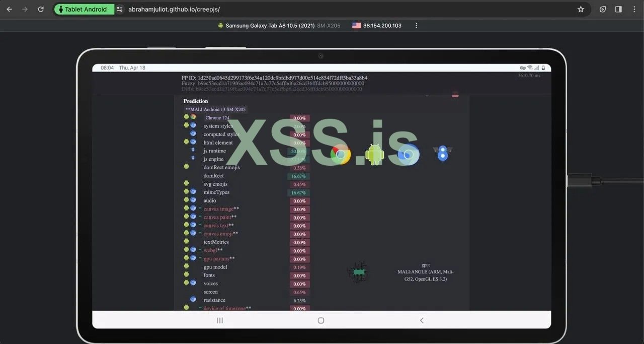The height and width of the screenshot is (344, 644).
Task: Click the 0.19% value for gpu model
Action: pyautogui.click(x=299, y=267)
